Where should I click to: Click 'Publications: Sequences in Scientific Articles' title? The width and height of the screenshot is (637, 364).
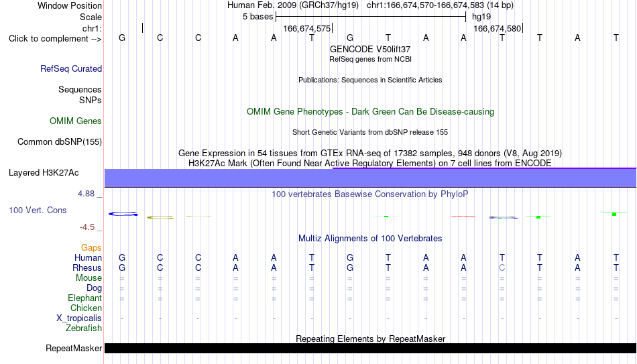coord(370,80)
